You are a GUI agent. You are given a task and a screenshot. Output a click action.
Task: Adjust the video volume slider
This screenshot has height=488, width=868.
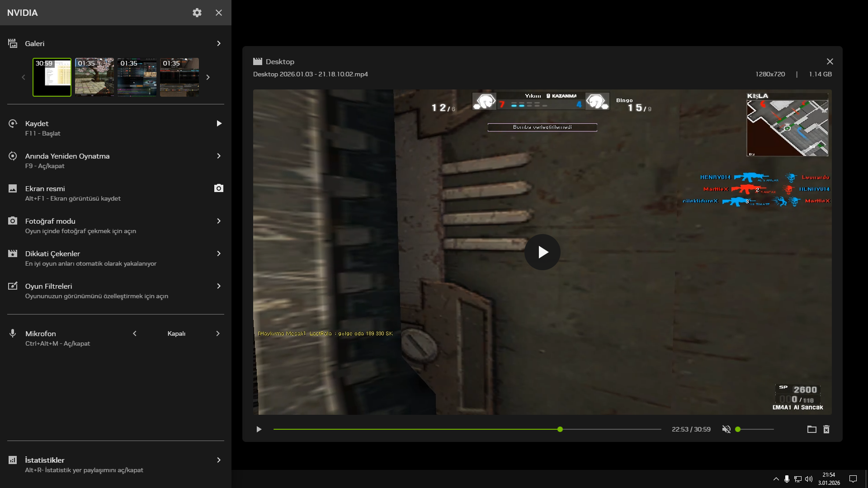click(x=755, y=429)
